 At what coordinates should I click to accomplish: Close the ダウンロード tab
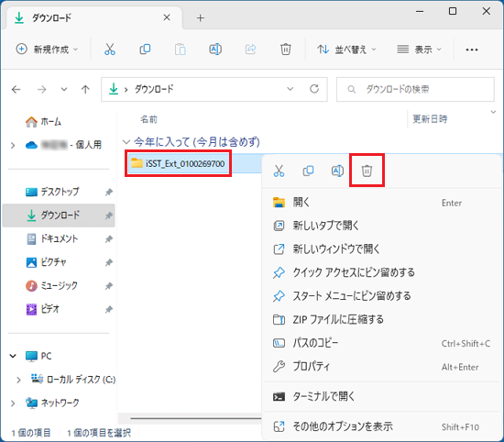tap(167, 17)
